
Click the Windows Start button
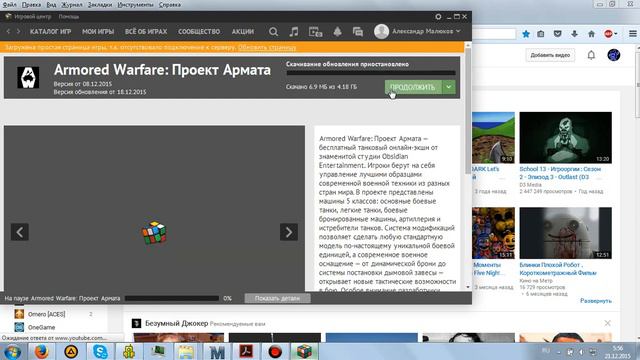pyautogui.click(x=12, y=352)
